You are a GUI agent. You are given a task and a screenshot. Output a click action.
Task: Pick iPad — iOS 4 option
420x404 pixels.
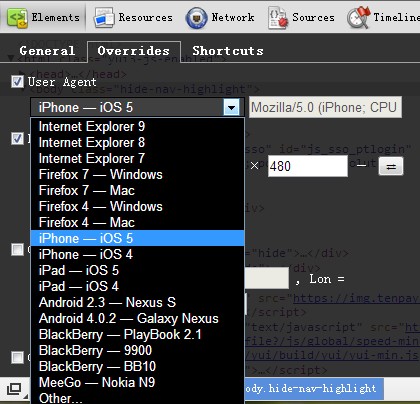tap(137, 287)
